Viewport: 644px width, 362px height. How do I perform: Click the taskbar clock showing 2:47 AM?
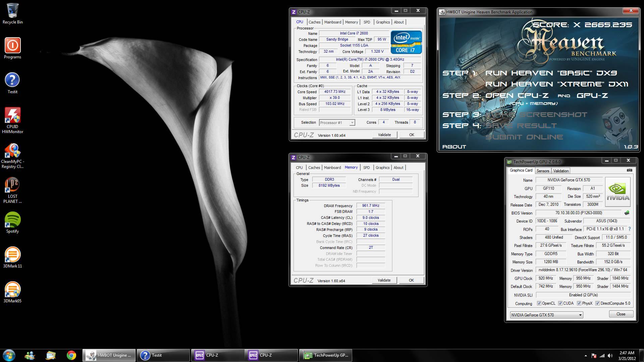point(627,356)
